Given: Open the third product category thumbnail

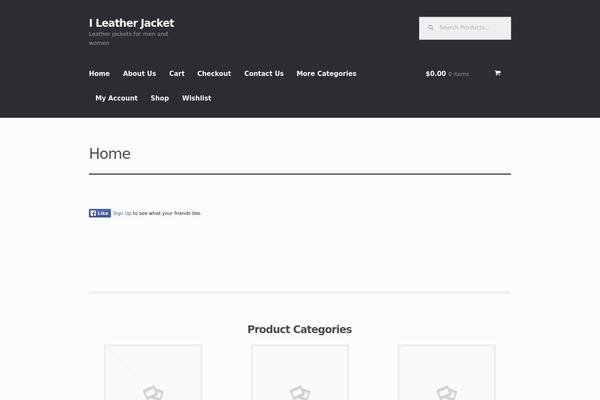Looking at the screenshot, I should point(447,372).
